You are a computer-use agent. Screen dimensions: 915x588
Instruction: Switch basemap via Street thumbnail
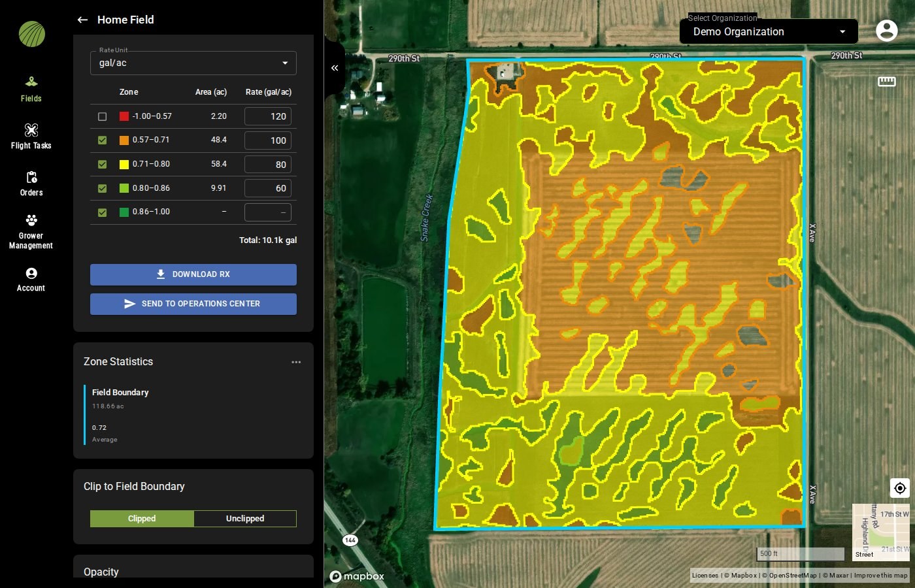click(881, 532)
